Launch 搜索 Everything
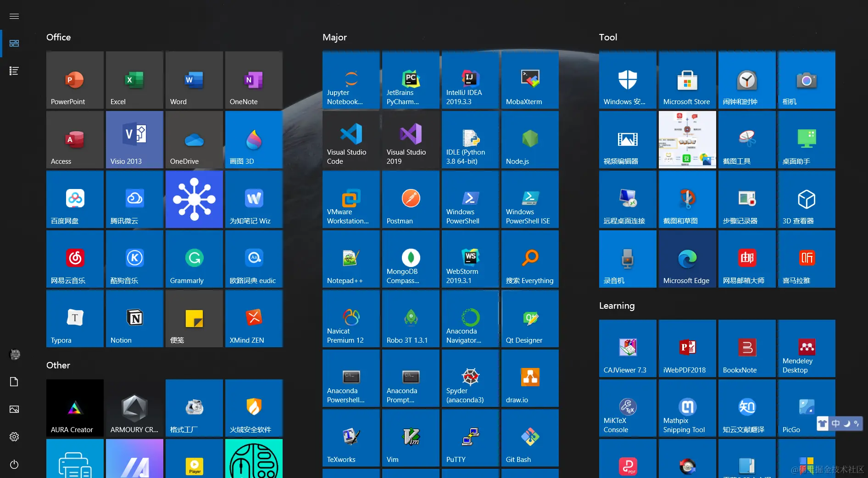This screenshot has height=478, width=868. [530, 259]
